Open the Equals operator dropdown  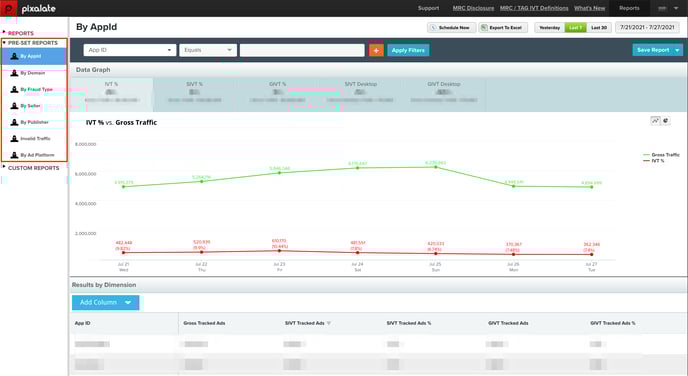click(x=208, y=50)
